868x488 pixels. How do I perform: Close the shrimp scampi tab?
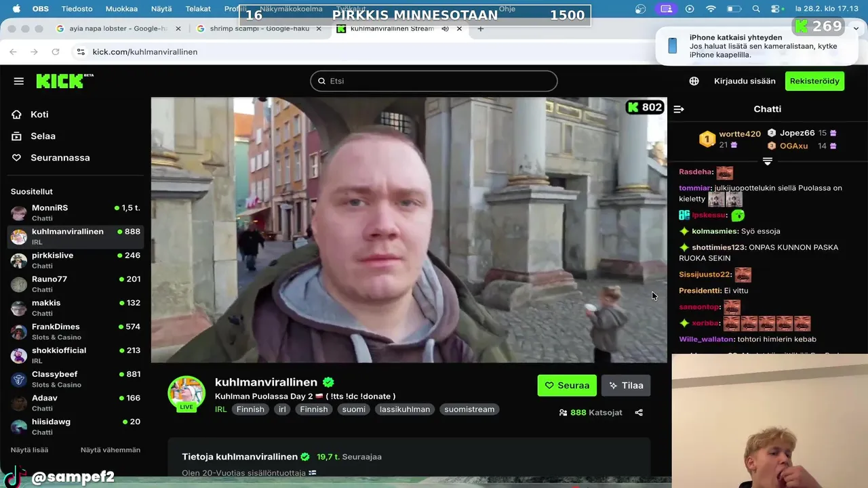tap(319, 29)
